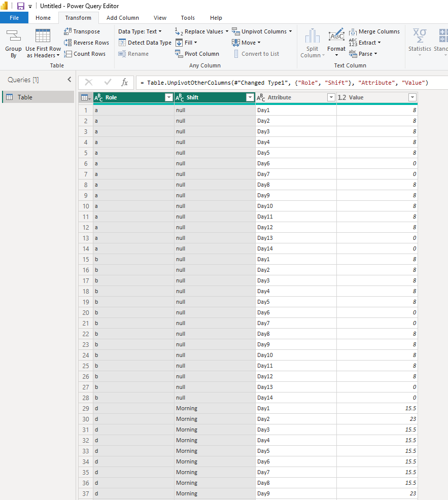This screenshot has height=500, width=448.
Task: Open the Help tab
Action: pyautogui.click(x=216, y=18)
